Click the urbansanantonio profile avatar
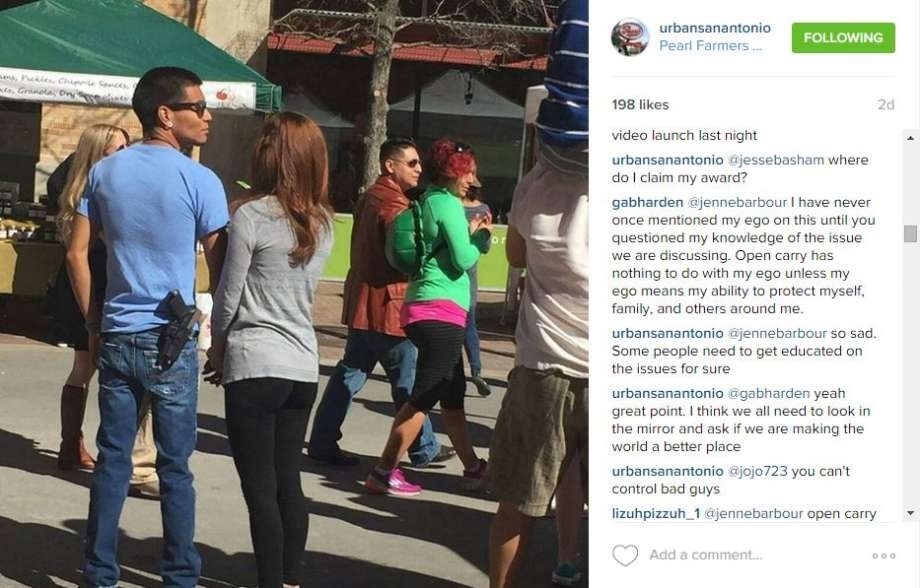 [x=630, y=37]
